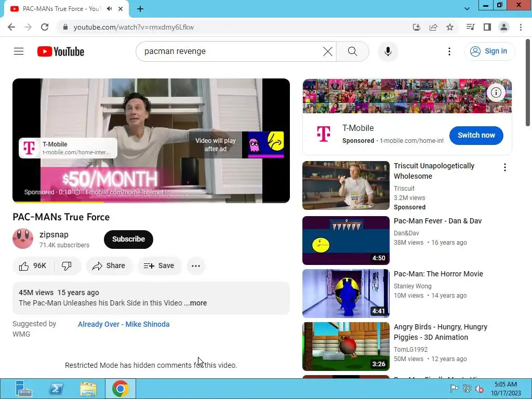Click the T-Mobile logo in the sponsored card

click(x=324, y=134)
